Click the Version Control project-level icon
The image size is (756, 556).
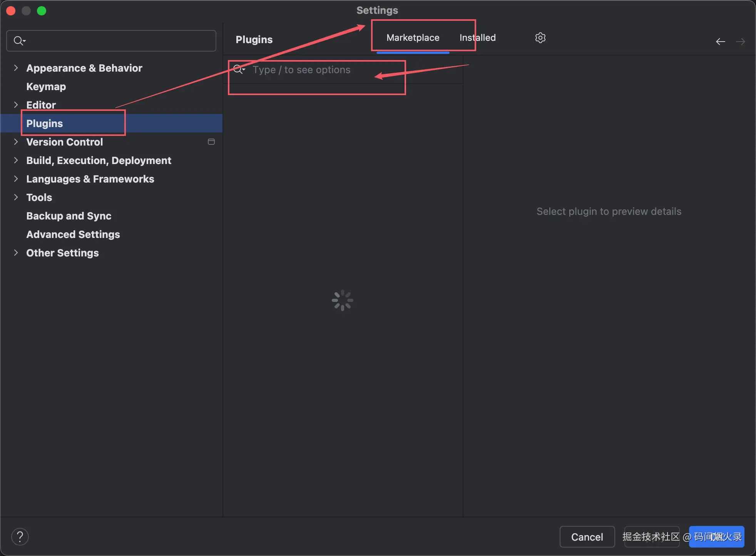pos(211,142)
